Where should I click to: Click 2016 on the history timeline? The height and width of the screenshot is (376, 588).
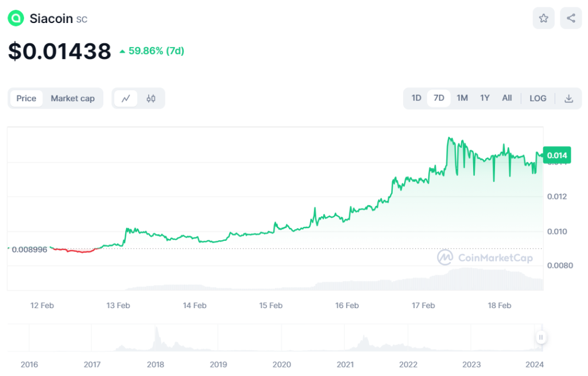coord(29,365)
